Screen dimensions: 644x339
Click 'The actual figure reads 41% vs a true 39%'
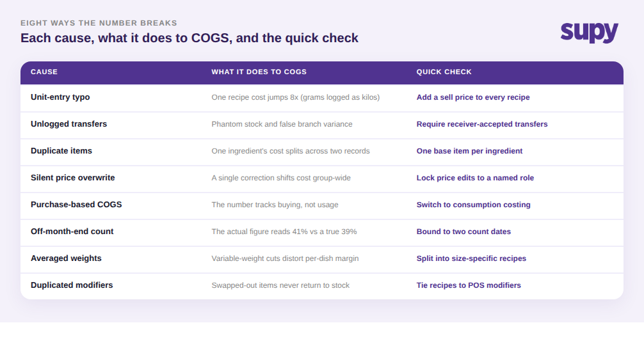[x=284, y=232]
